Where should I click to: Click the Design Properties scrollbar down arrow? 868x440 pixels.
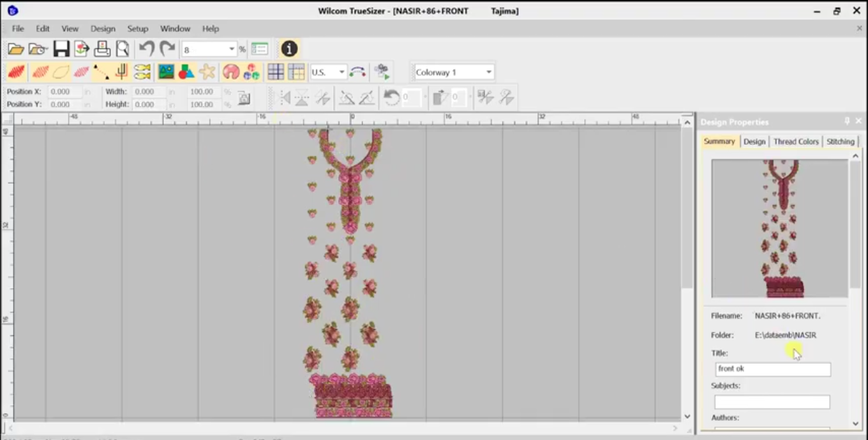[856, 423]
